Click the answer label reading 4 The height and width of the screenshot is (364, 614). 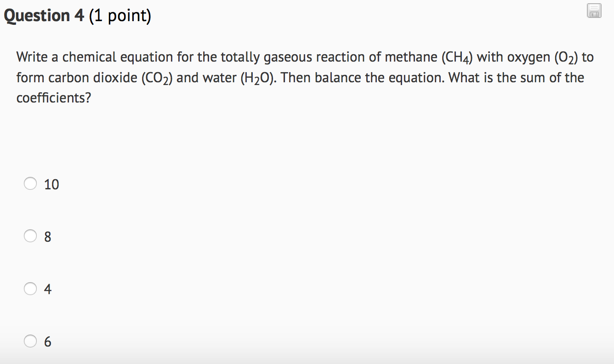(48, 289)
